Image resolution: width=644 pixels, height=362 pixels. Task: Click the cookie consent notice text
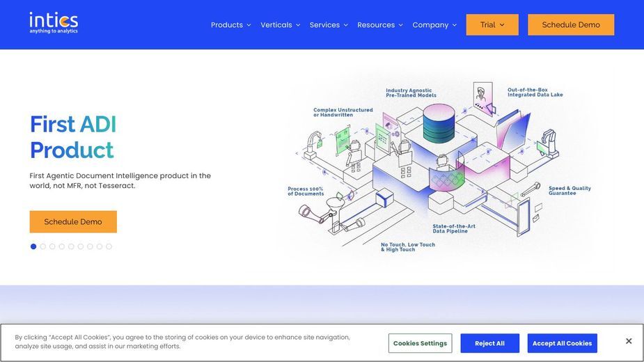tap(182, 341)
